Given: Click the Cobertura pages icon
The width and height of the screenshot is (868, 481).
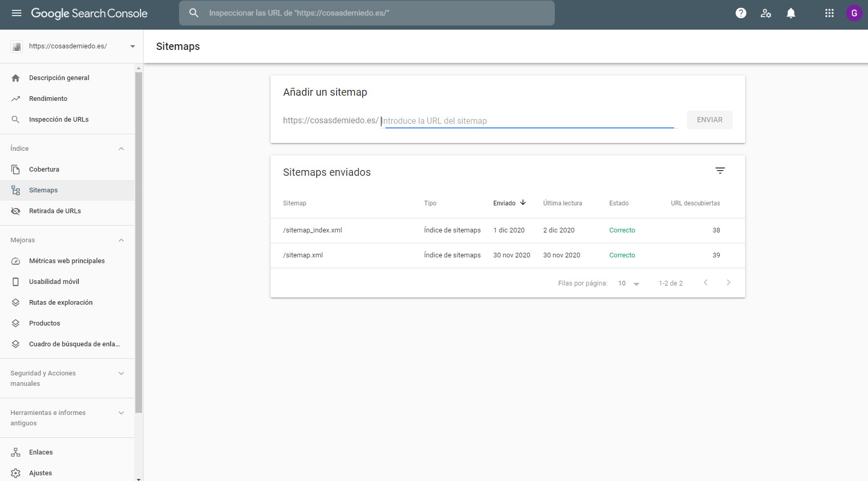Looking at the screenshot, I should (x=16, y=170).
